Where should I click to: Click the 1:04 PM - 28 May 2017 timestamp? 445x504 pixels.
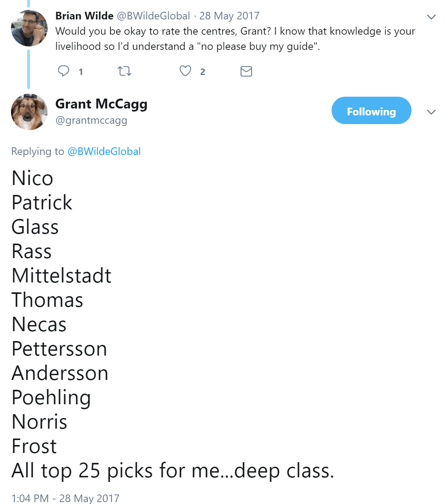(65, 498)
